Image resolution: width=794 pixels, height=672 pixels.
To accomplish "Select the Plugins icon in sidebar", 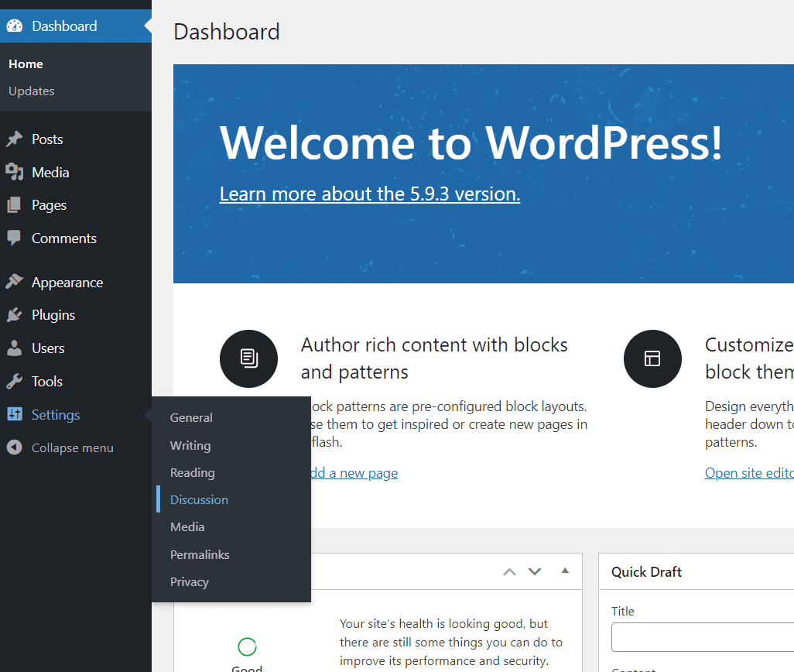I will click(x=16, y=315).
